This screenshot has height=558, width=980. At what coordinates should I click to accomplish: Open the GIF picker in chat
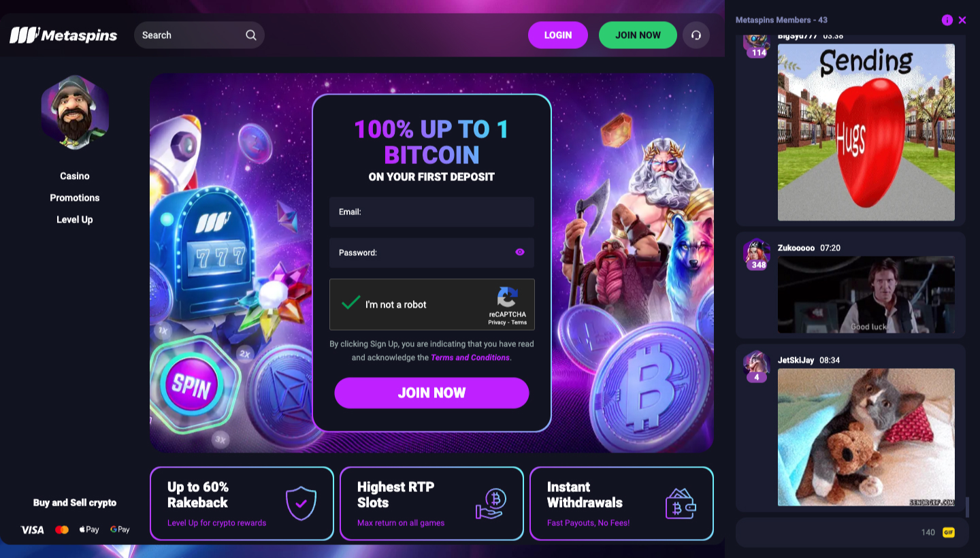(x=948, y=532)
